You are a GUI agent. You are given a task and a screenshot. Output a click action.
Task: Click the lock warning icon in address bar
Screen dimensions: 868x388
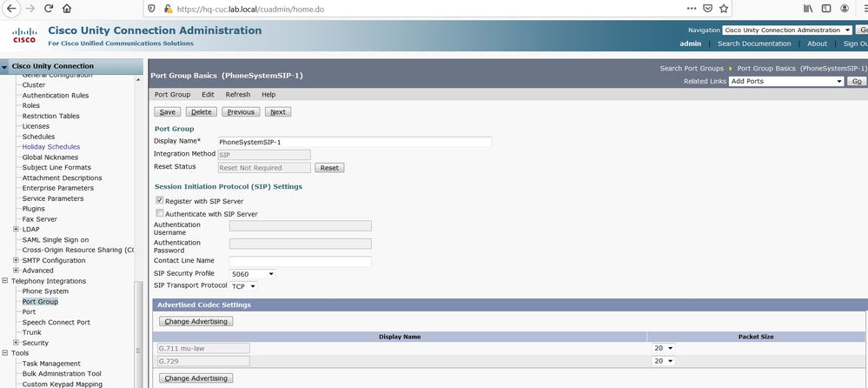click(x=169, y=9)
